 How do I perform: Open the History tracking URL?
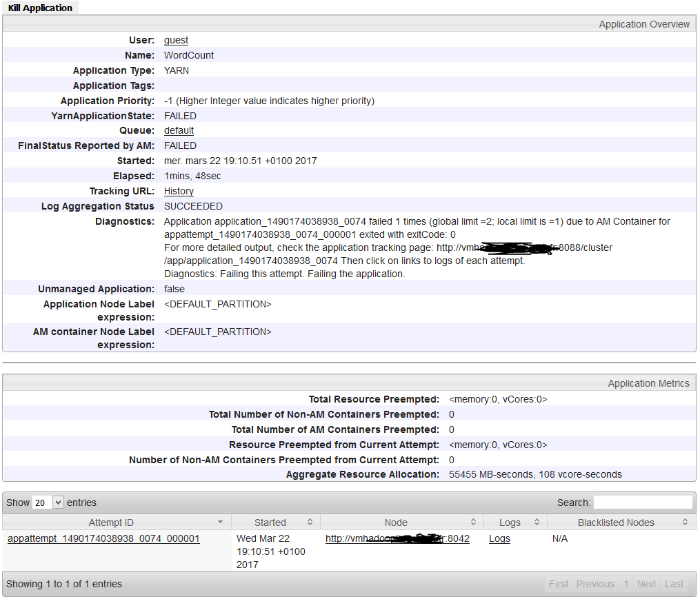click(179, 191)
